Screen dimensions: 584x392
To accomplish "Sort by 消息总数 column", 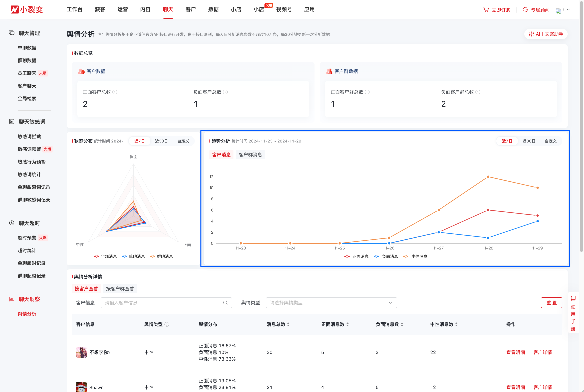I will tap(288, 324).
